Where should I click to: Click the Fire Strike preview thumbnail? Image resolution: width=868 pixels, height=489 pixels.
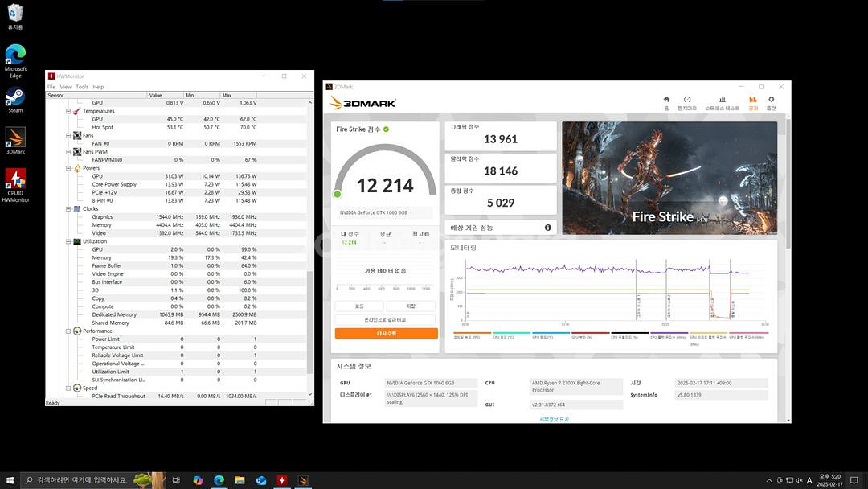(x=669, y=178)
